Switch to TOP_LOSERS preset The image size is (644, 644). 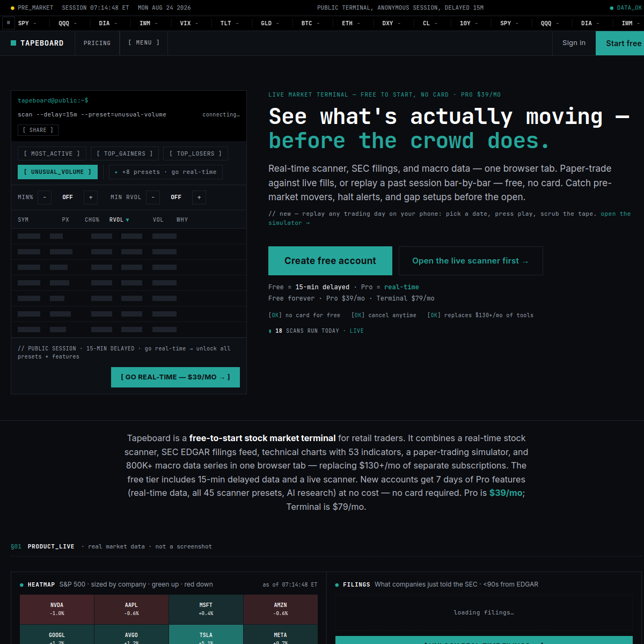(x=195, y=153)
